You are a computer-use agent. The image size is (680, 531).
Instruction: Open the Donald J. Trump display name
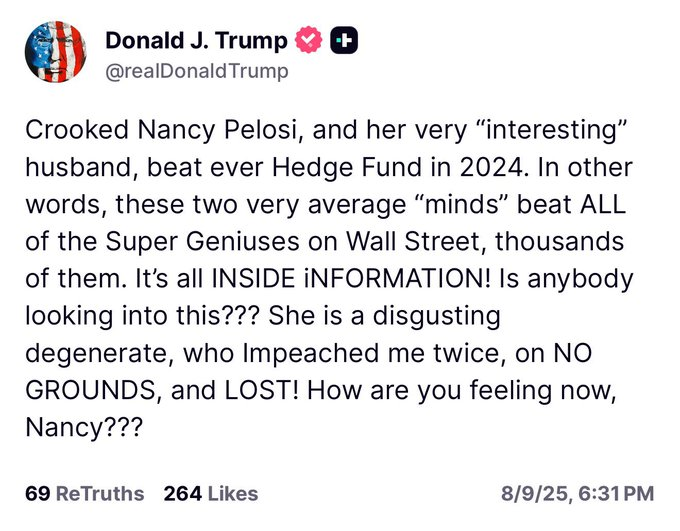(x=196, y=40)
